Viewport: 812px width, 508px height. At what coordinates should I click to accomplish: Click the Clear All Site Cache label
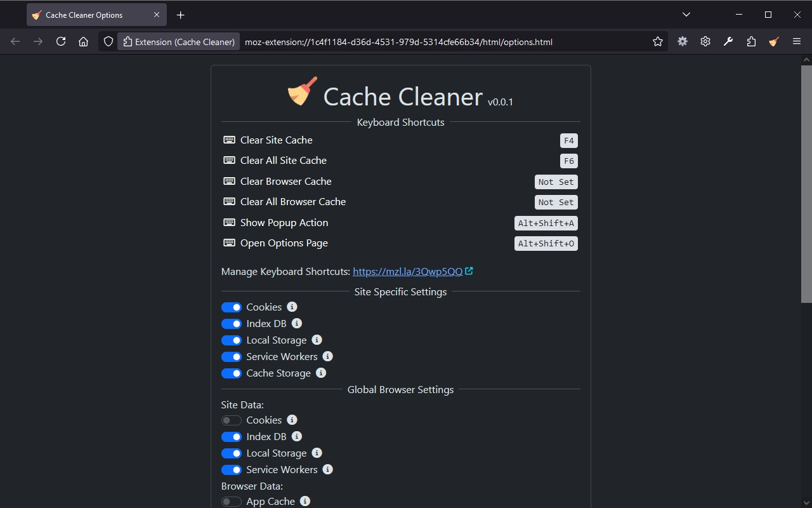[284, 161]
